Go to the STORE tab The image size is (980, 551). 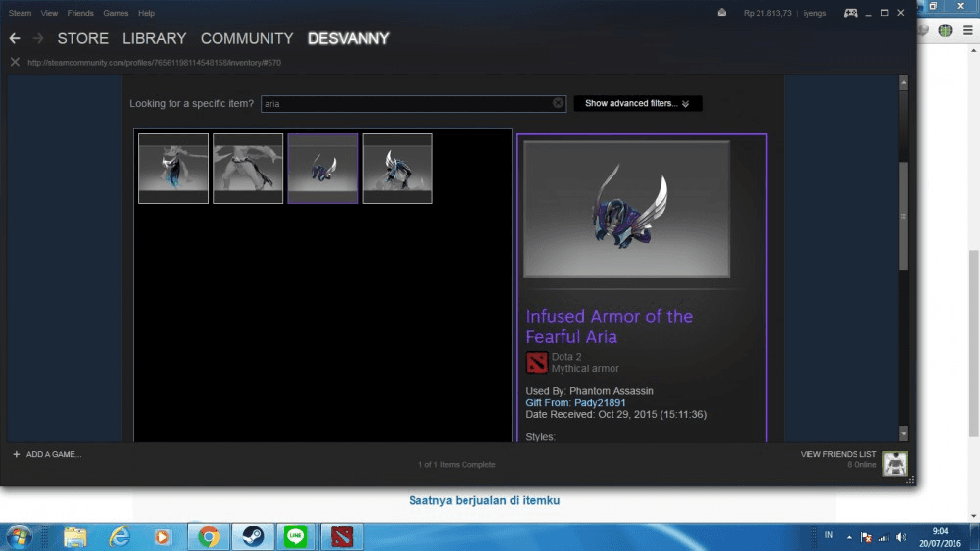click(83, 39)
